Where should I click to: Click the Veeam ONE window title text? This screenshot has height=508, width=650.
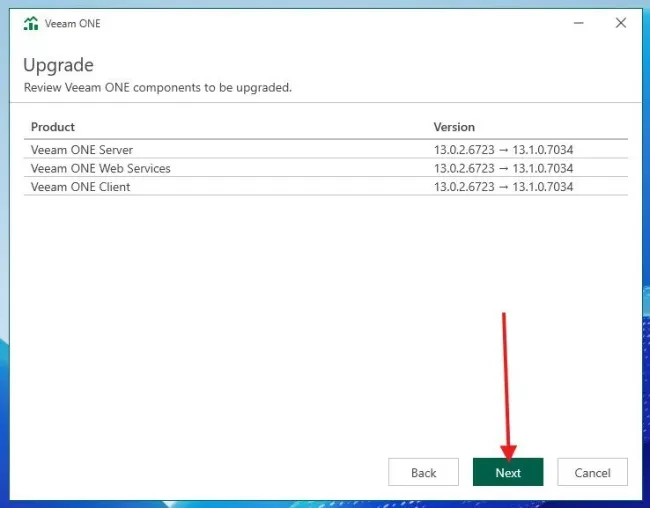pos(73,24)
